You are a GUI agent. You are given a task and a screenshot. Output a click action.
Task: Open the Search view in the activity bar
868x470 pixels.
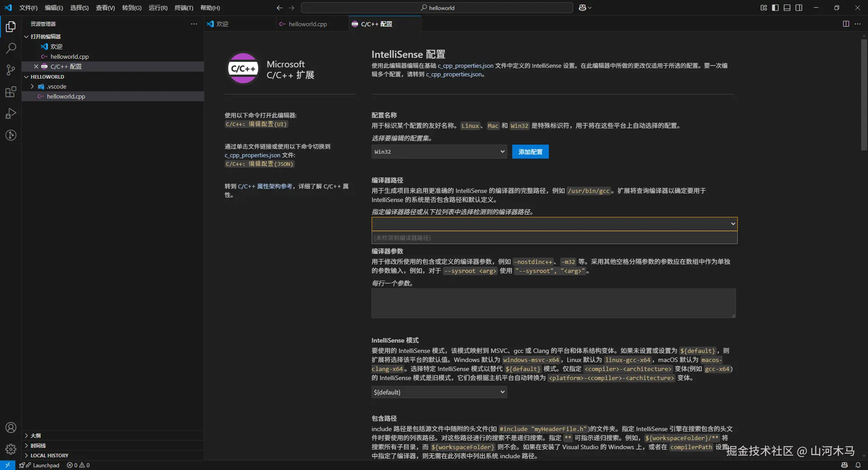point(11,48)
